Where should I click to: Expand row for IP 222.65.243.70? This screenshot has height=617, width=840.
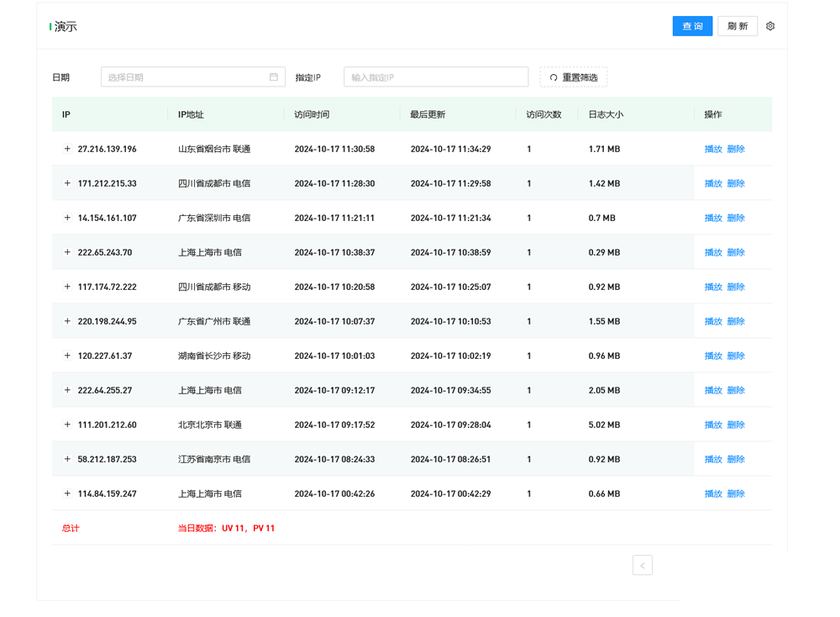(x=67, y=252)
